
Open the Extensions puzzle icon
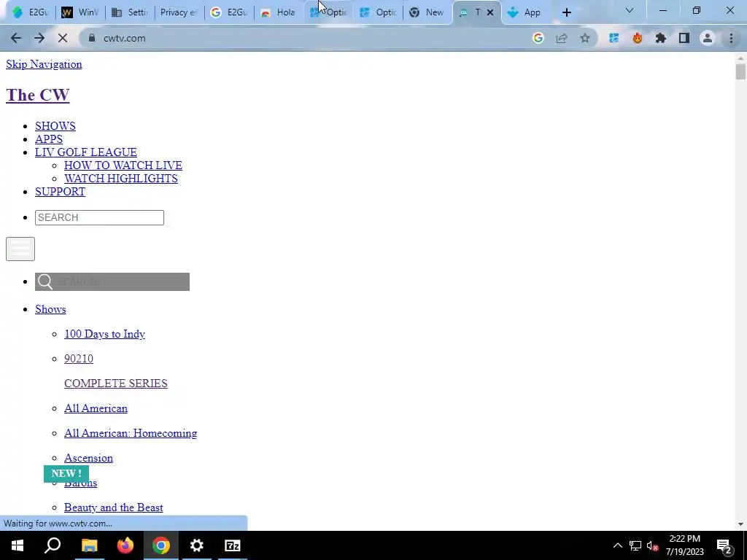pyautogui.click(x=661, y=38)
